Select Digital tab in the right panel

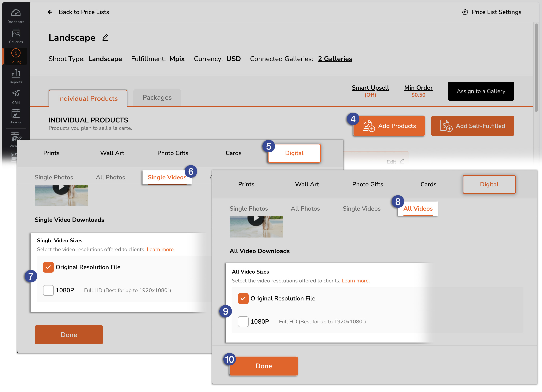(489, 184)
